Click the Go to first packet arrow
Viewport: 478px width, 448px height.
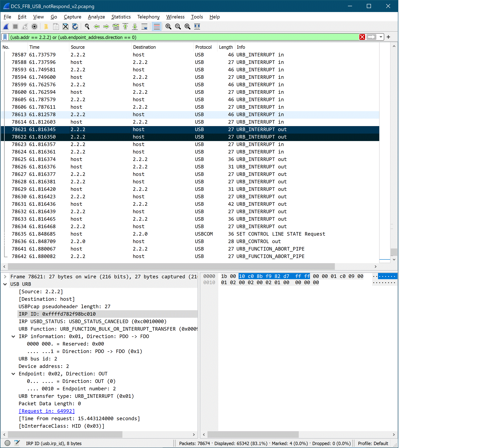point(125,26)
